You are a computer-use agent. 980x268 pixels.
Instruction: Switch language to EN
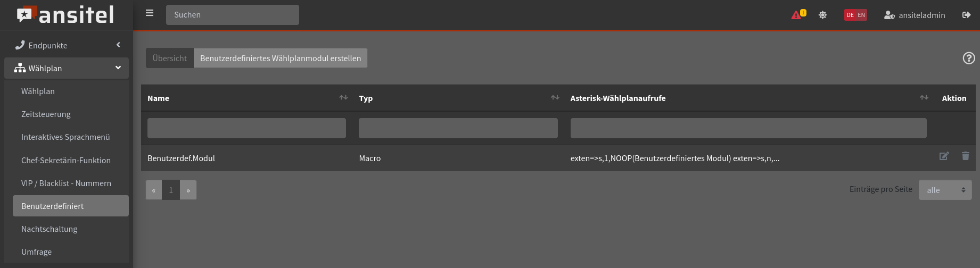click(861, 15)
